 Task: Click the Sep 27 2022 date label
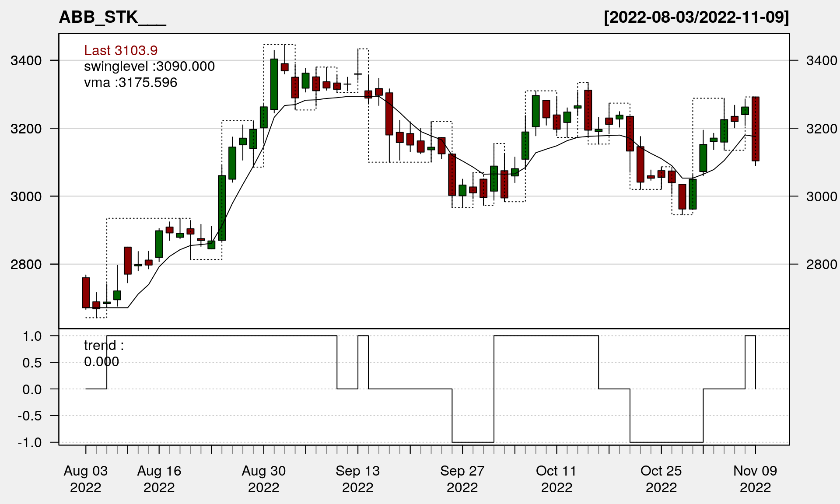click(x=462, y=479)
